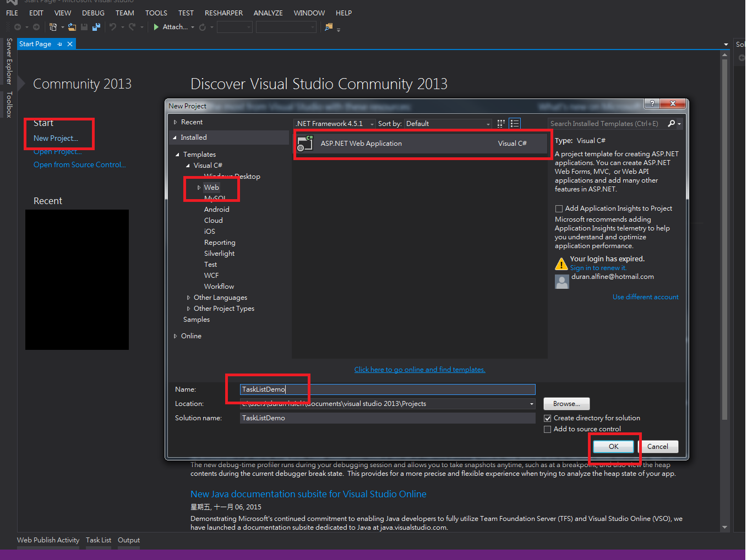Open the Location path dropdown arrow
Image resolution: width=747 pixels, height=560 pixels.
(531, 404)
